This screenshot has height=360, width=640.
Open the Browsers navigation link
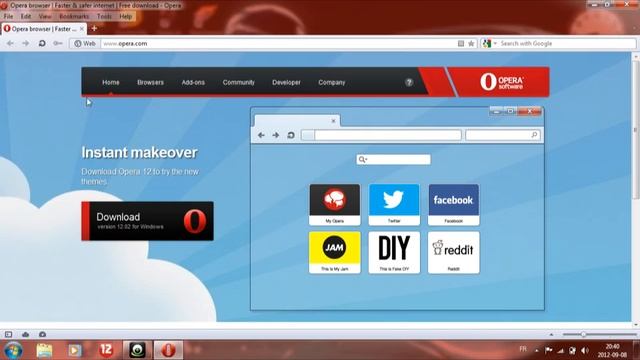pyautogui.click(x=150, y=82)
